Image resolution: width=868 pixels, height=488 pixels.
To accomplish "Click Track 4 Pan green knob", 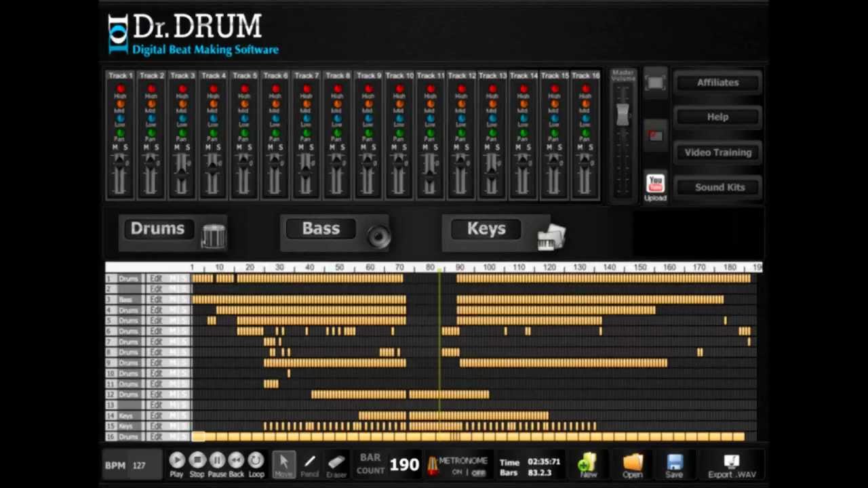I will (x=214, y=133).
